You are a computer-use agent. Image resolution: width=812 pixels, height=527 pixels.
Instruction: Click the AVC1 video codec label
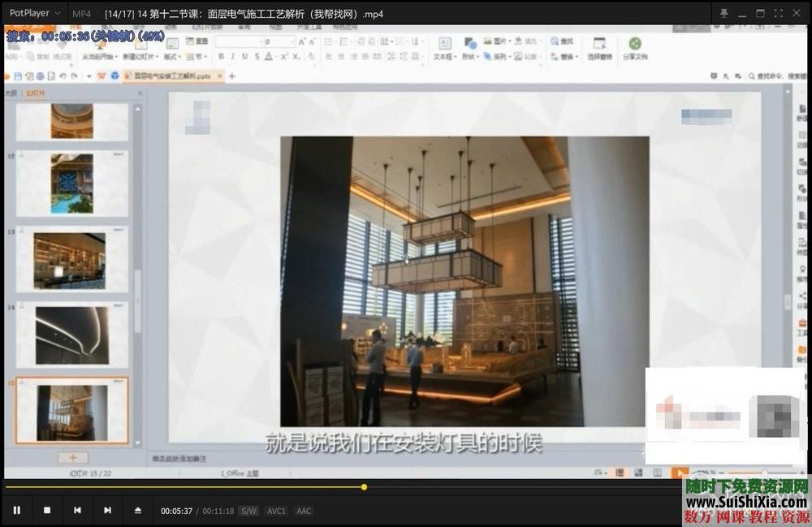[276, 512]
